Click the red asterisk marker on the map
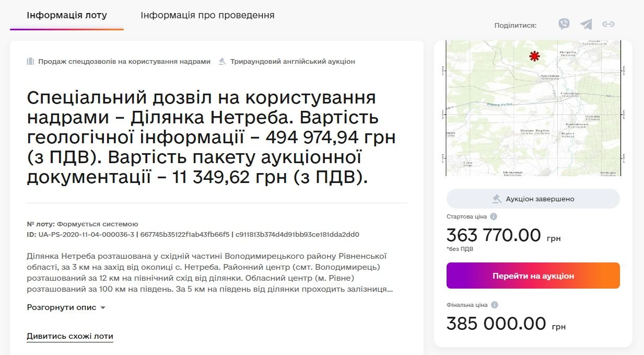Viewport: 644px width, 355px height. click(x=534, y=56)
